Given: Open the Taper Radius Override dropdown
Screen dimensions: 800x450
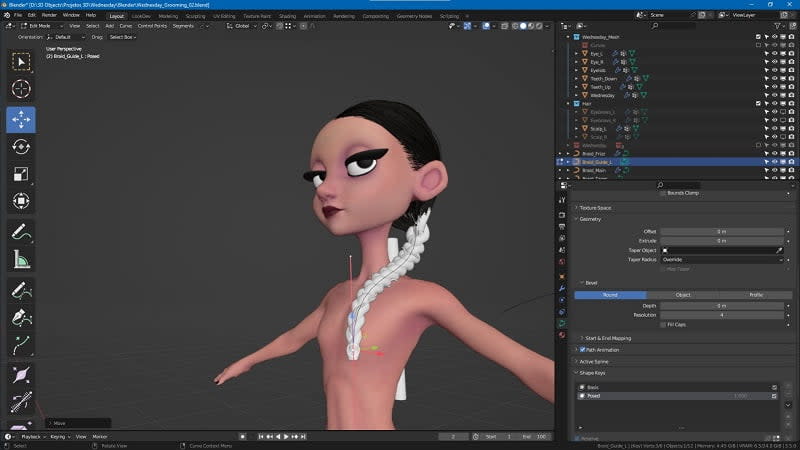Looking at the screenshot, I should [722, 260].
